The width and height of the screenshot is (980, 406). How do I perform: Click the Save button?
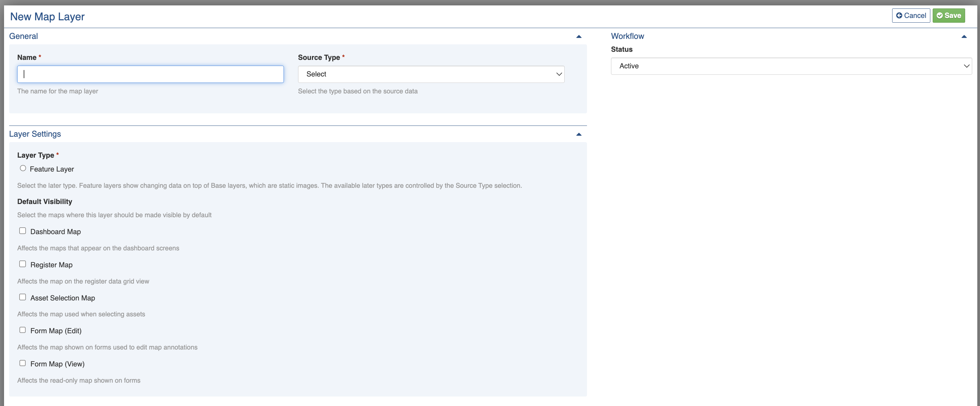pyautogui.click(x=949, y=16)
